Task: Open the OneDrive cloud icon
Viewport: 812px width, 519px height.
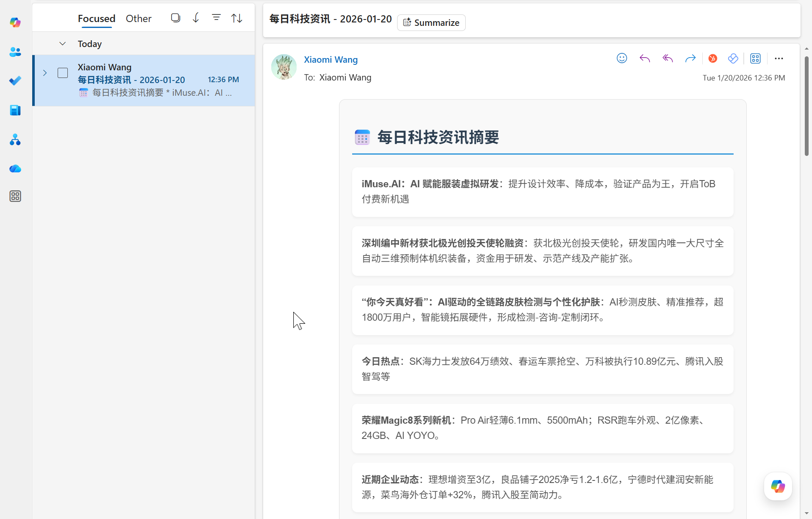Action: click(x=15, y=169)
